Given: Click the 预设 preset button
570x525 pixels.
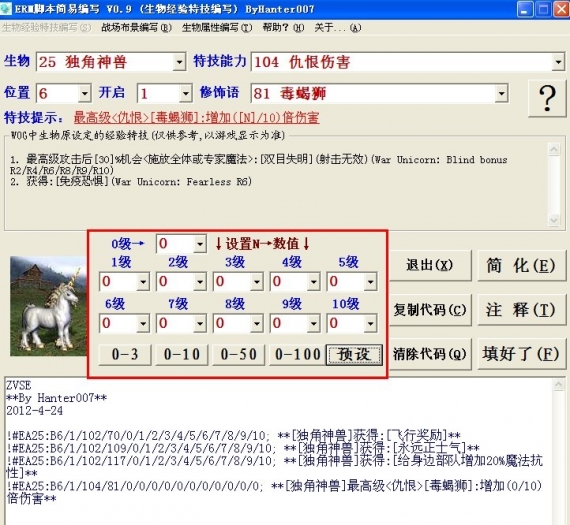Looking at the screenshot, I should [354, 354].
